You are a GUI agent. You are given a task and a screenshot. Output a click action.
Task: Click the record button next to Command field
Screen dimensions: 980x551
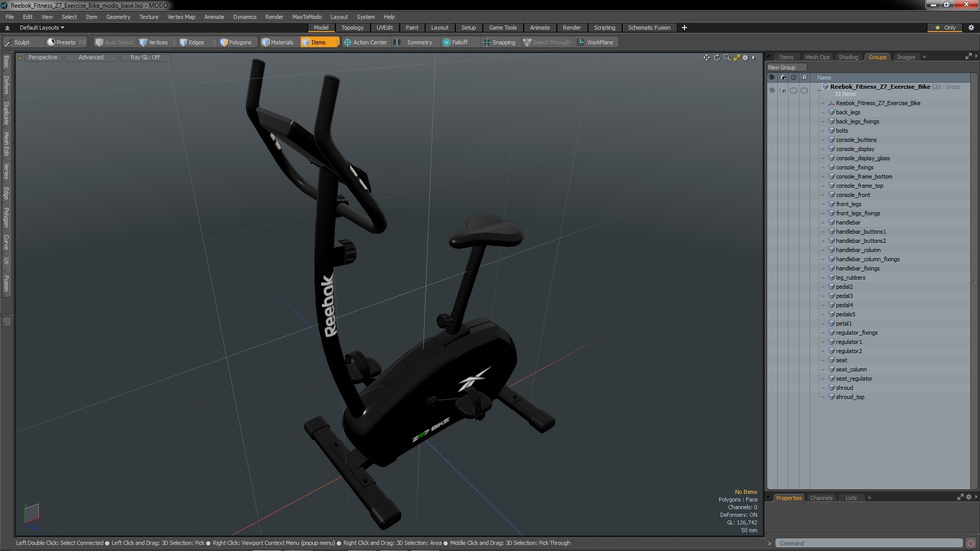(971, 543)
